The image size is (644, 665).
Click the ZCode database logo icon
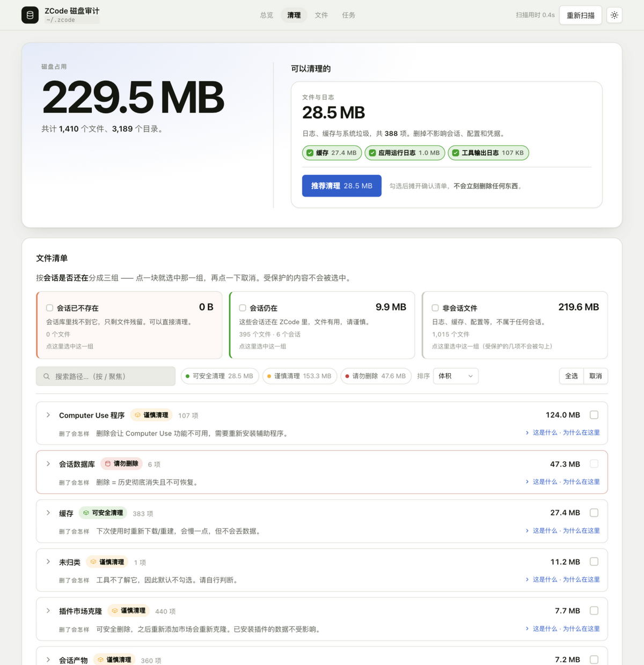point(30,15)
